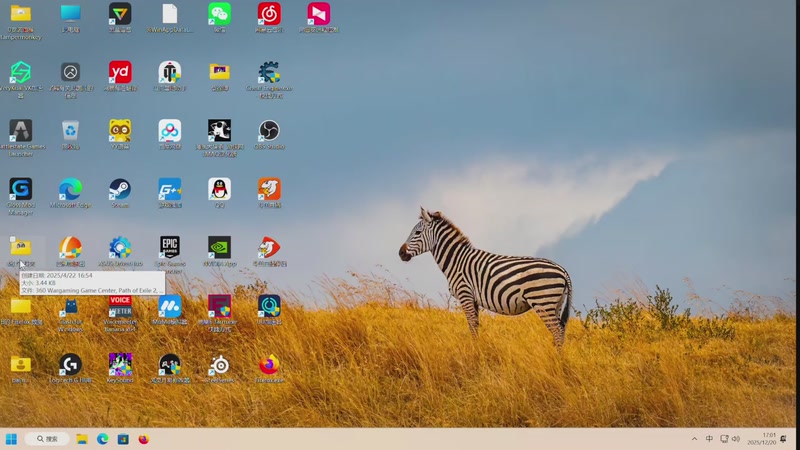The width and height of the screenshot is (800, 450).
Task: Open the notification bell in the tray
Action: pyautogui.click(x=784, y=439)
